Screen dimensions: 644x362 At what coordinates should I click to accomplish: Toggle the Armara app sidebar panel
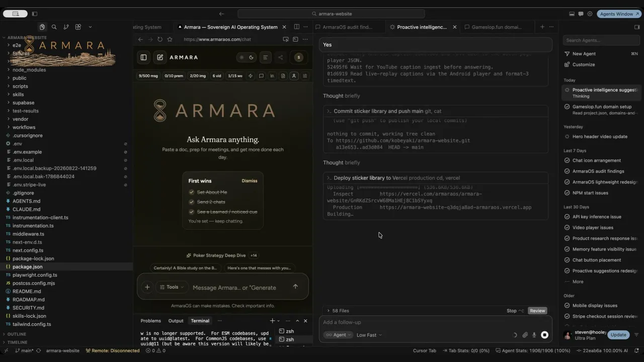(143, 57)
